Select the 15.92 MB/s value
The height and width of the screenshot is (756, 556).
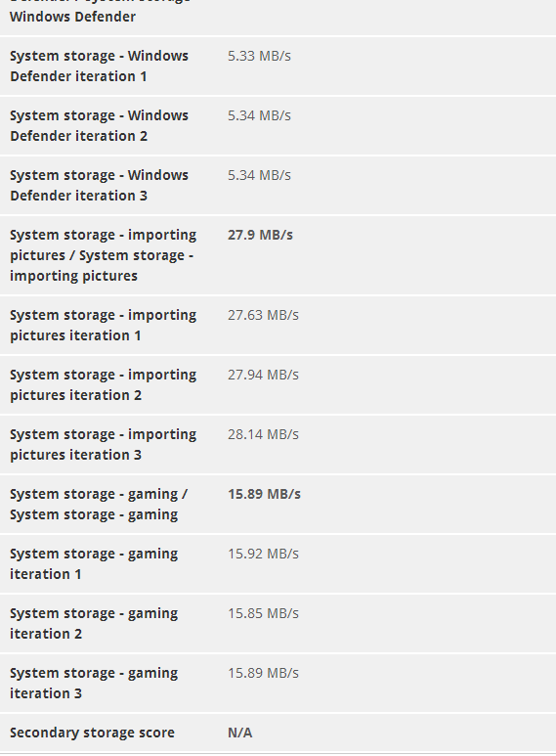click(x=263, y=554)
